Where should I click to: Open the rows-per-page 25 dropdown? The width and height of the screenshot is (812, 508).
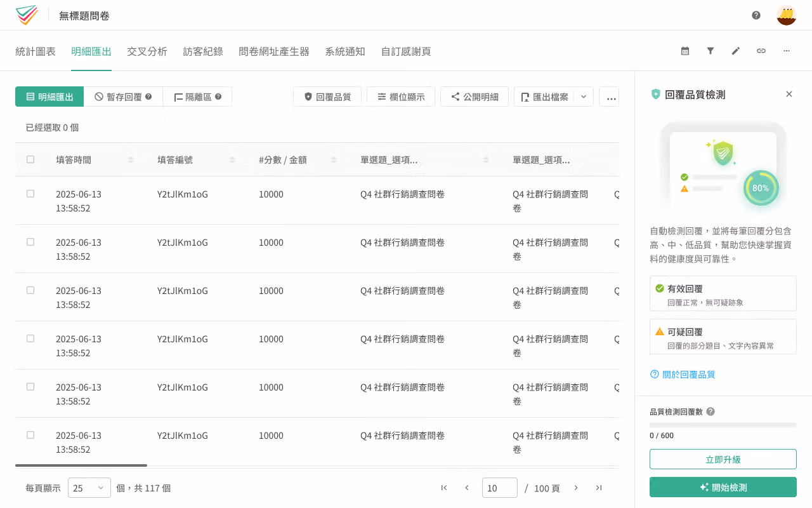point(89,488)
